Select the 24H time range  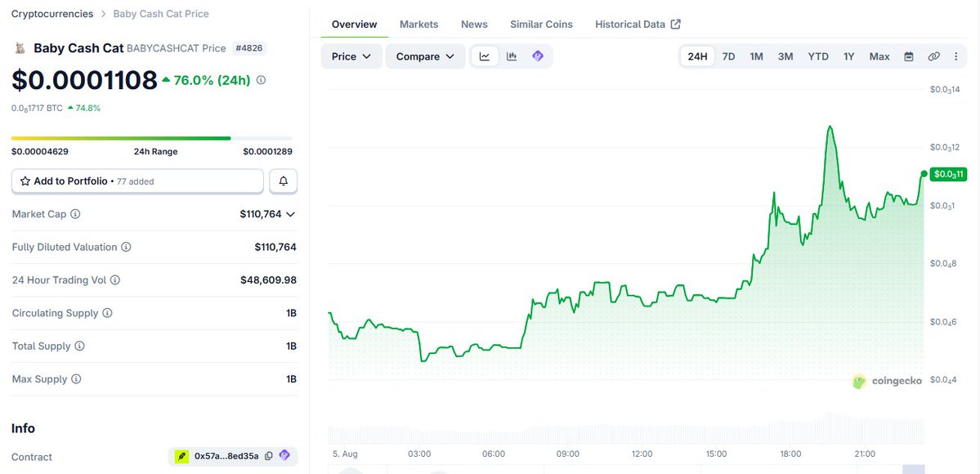click(697, 56)
